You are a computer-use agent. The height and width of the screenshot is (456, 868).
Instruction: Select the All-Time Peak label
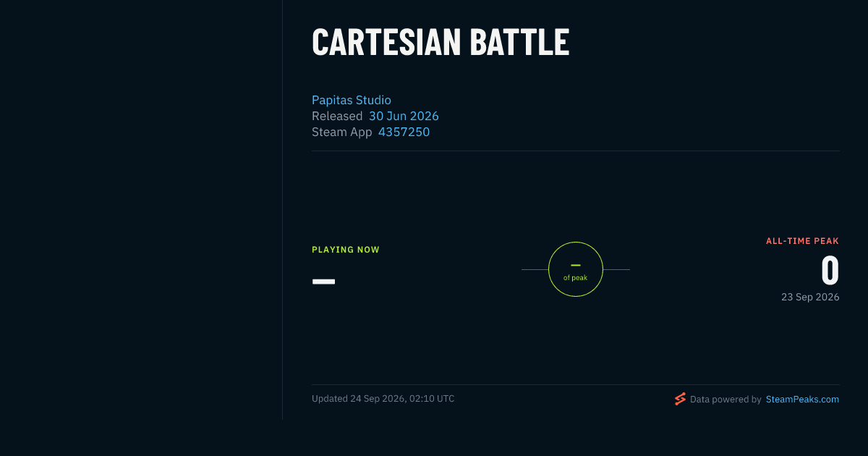pos(802,241)
